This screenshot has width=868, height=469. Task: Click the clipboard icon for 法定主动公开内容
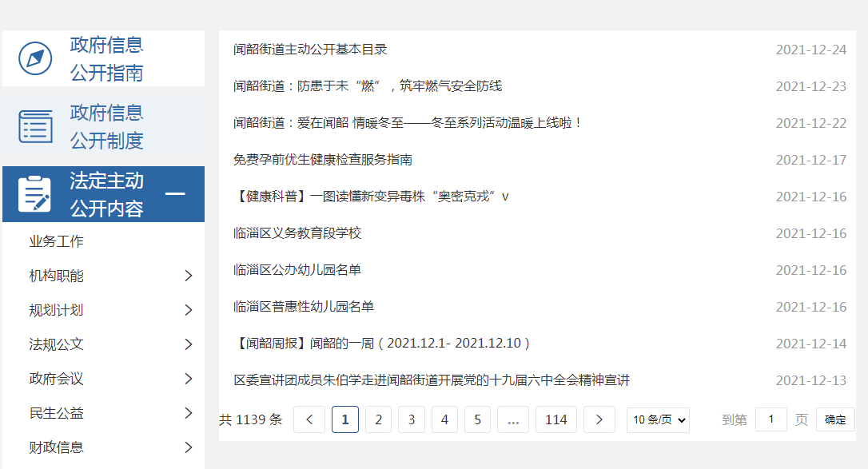pyautogui.click(x=35, y=194)
